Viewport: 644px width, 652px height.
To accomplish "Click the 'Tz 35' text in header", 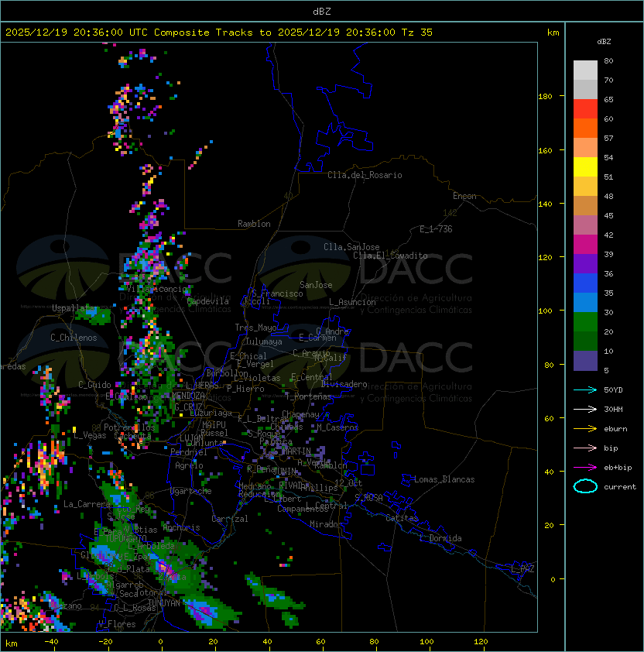I will 417,33.
